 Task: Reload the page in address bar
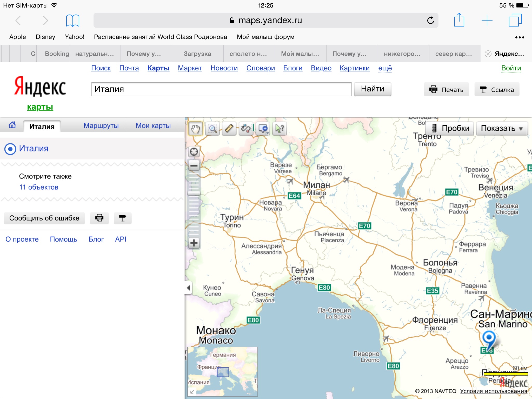click(x=430, y=20)
